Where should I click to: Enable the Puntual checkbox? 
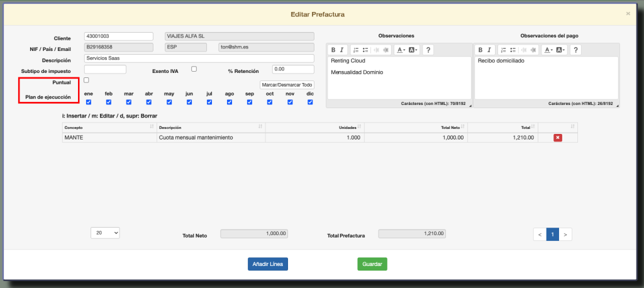87,80
